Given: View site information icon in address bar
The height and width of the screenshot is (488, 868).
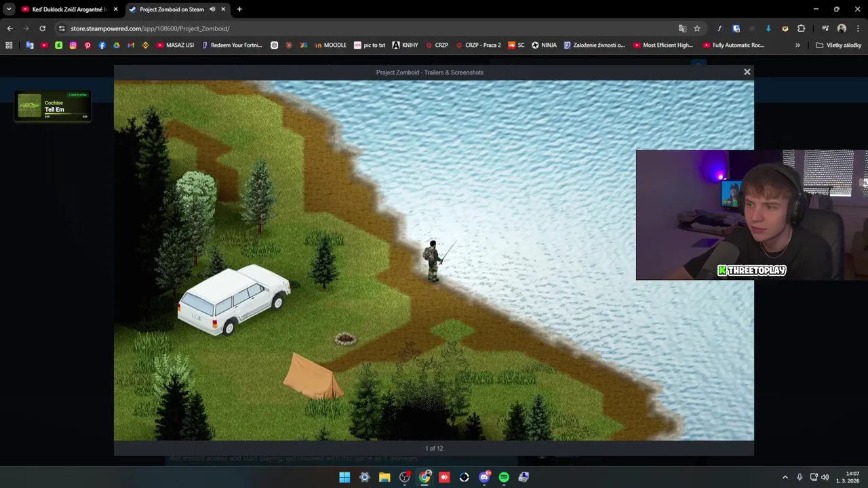Looking at the screenshot, I should point(62,28).
